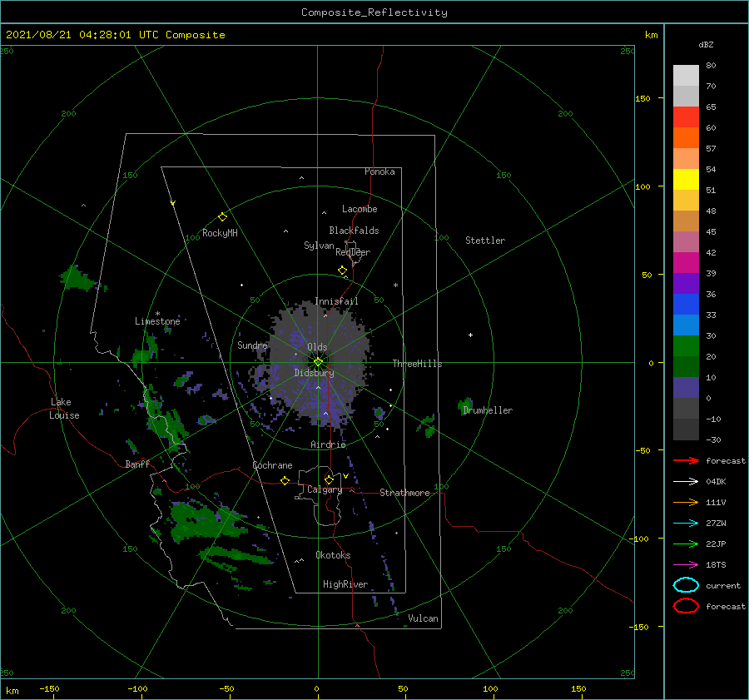The height and width of the screenshot is (700, 749).
Task: Click the magenta 42-39 dBZ swatch
Action: pos(686,263)
